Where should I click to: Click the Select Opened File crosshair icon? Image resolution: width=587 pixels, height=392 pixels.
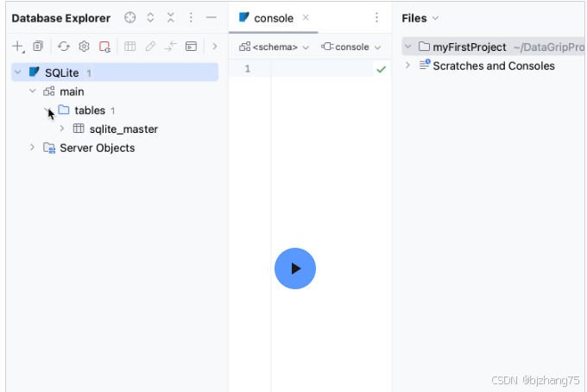(129, 17)
